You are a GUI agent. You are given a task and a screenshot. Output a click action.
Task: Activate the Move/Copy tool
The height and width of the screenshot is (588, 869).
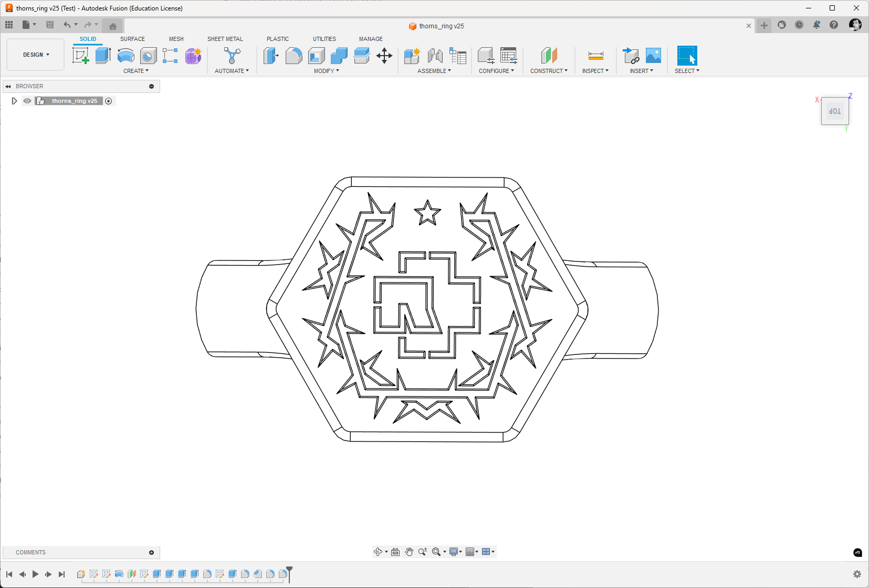(384, 56)
